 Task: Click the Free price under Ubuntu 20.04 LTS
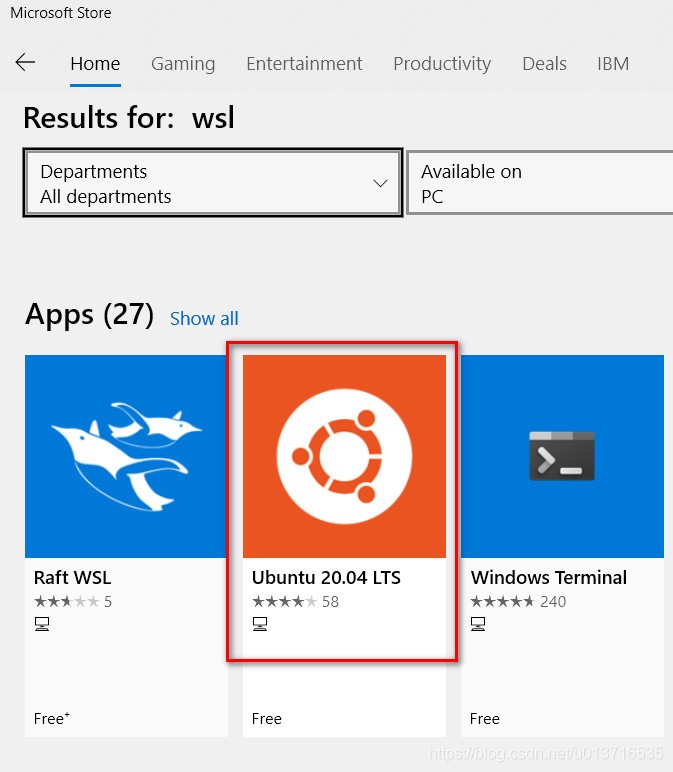click(x=266, y=718)
